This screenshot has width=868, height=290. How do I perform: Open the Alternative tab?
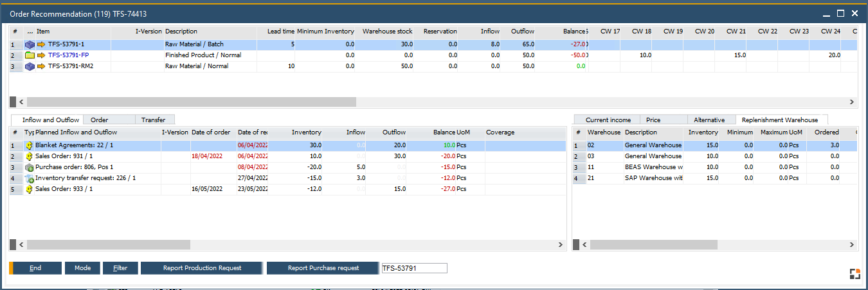tap(709, 120)
